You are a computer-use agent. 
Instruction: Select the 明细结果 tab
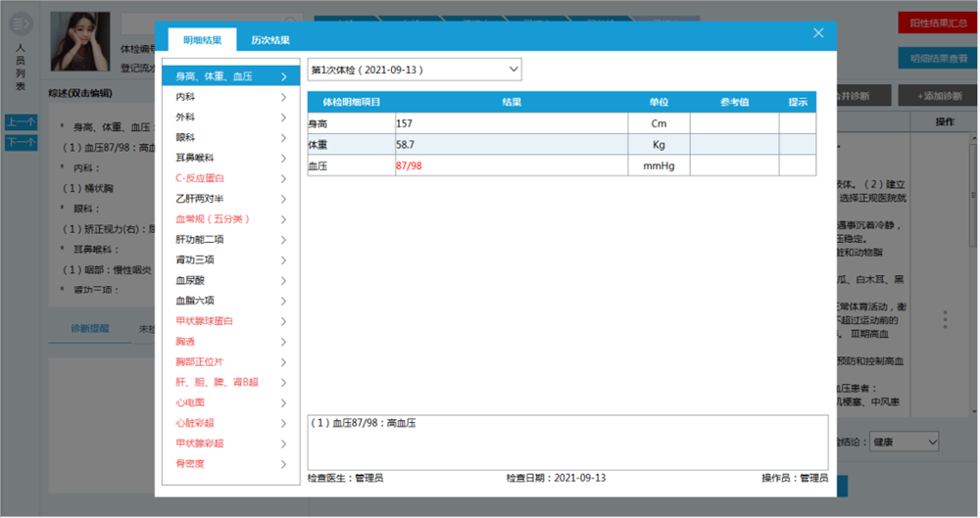click(x=202, y=40)
